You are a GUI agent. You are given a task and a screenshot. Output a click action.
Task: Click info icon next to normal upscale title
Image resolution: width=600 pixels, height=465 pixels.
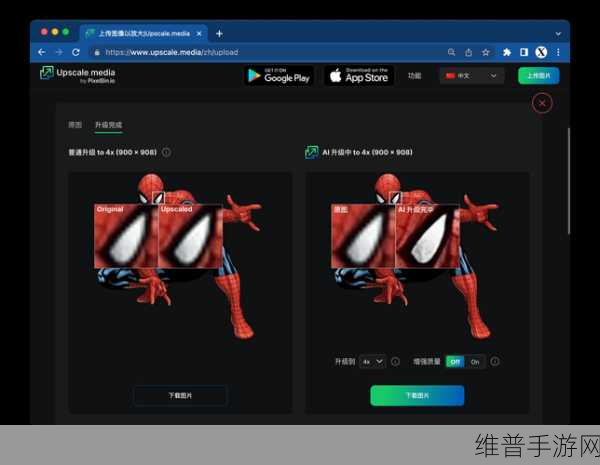(166, 152)
